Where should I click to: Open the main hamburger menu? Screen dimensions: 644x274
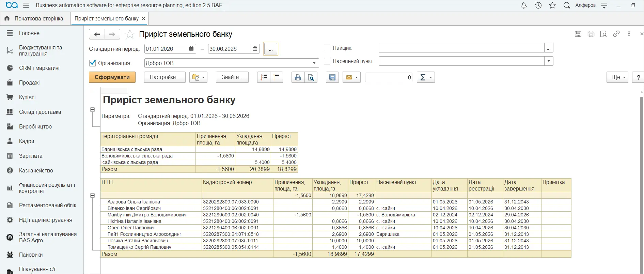click(x=26, y=5)
